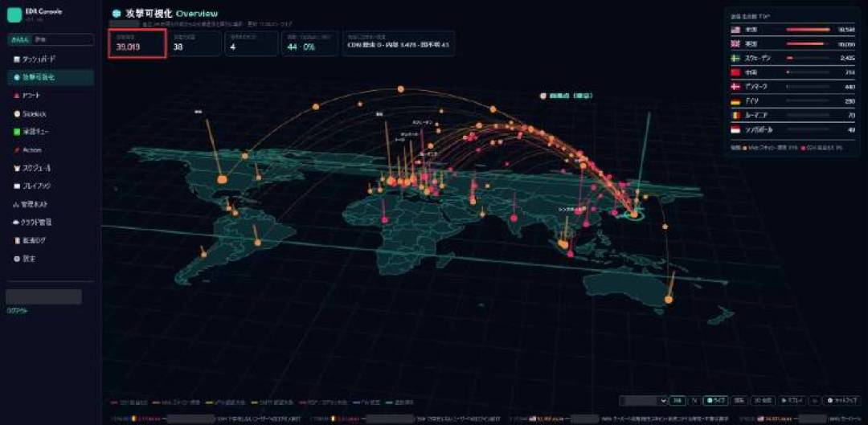Viewport: 868px width, 425px height.
Task: Click the last button in bottom toolbar
Action: [841, 400]
